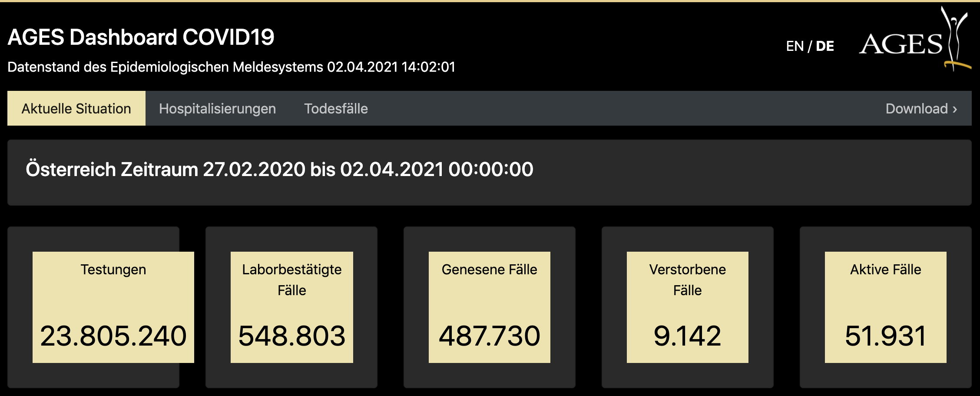The width and height of the screenshot is (980, 396).
Task: Click the deaths number 9.142
Action: click(x=688, y=336)
